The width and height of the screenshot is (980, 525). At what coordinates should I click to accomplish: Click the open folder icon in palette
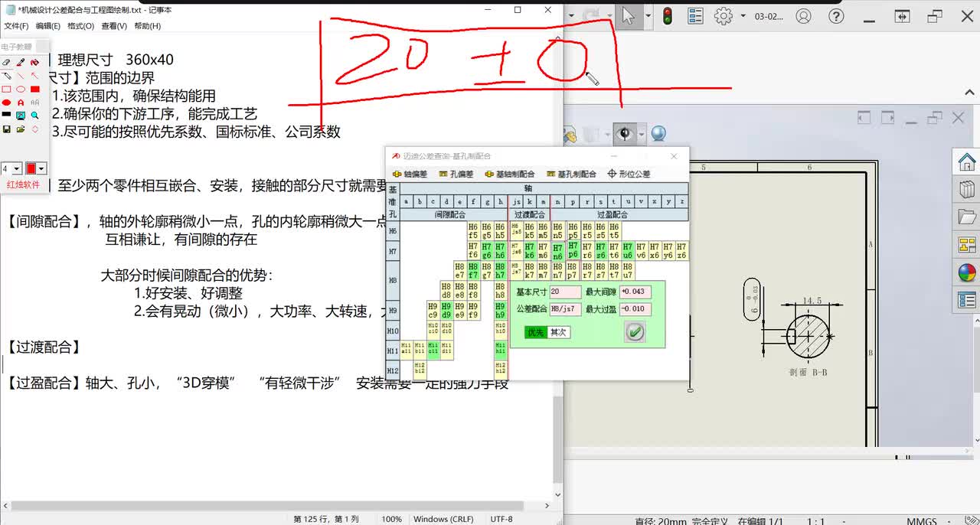[x=21, y=129]
